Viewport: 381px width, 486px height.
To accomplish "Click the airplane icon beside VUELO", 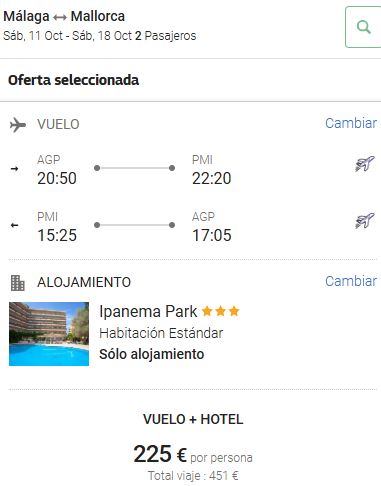I will (x=18, y=125).
